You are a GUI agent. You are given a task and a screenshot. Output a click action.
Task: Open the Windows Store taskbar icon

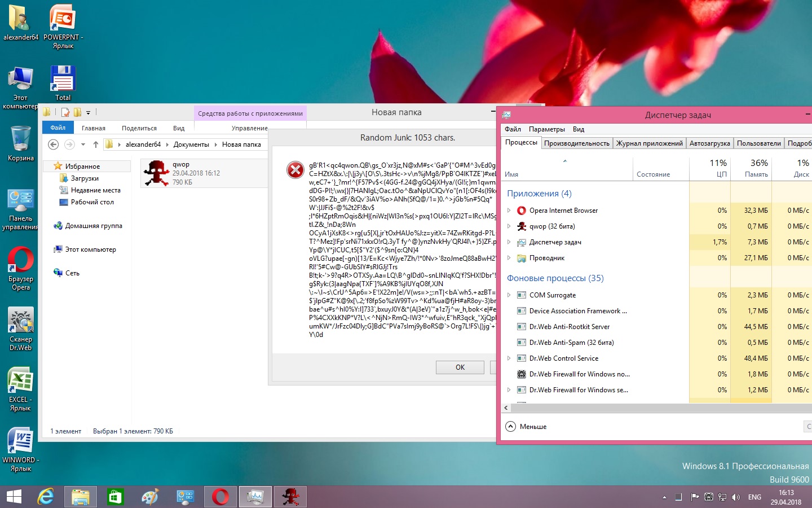click(115, 497)
